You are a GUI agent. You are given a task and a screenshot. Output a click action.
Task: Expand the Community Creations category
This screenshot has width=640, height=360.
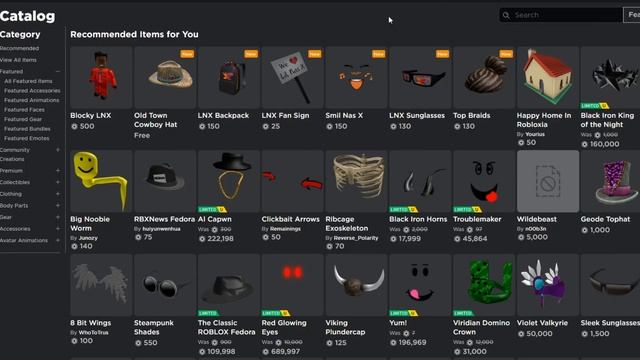click(x=58, y=150)
